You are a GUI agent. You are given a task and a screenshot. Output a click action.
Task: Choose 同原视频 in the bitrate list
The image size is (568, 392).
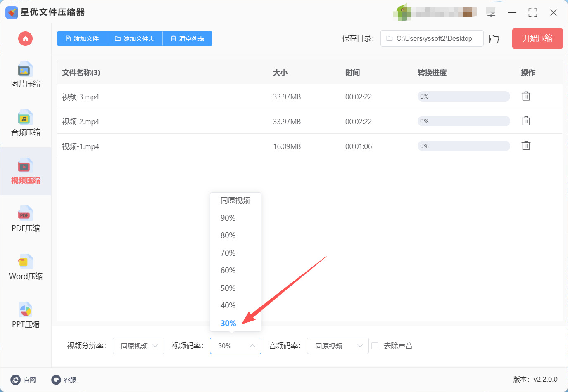click(235, 201)
